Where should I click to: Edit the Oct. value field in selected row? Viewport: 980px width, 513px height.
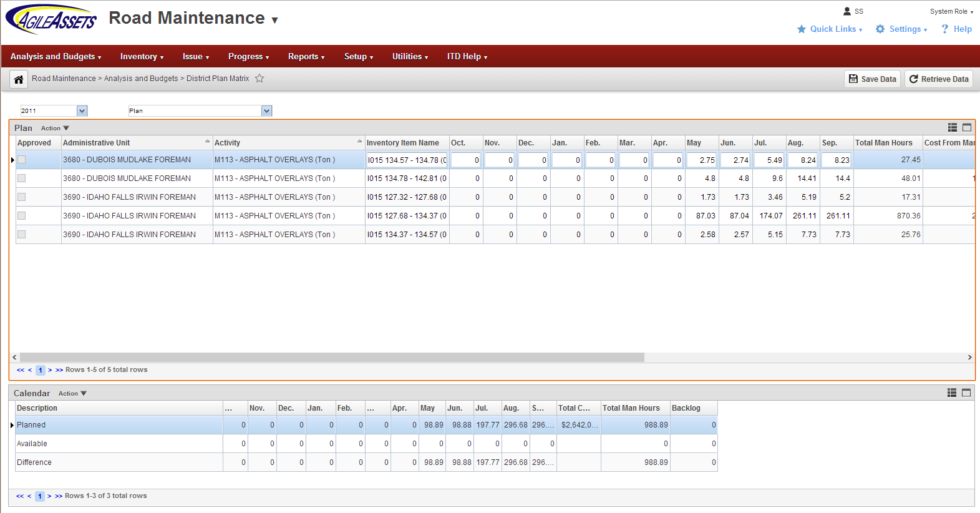click(x=466, y=160)
